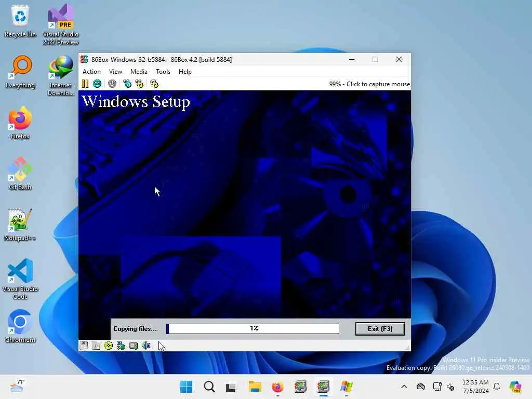Select the Visual Studio Code desktop shortcut
This screenshot has height=399, width=532.
pyautogui.click(x=20, y=279)
